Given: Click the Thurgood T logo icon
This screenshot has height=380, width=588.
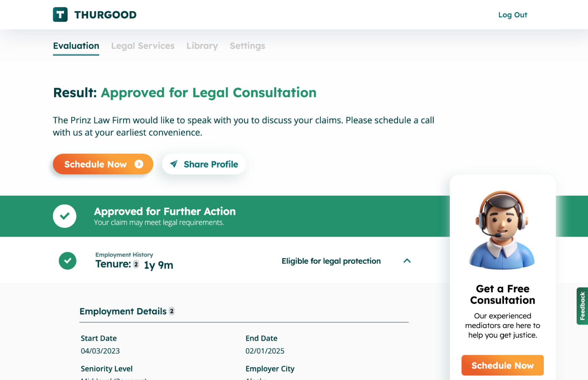Looking at the screenshot, I should (60, 15).
